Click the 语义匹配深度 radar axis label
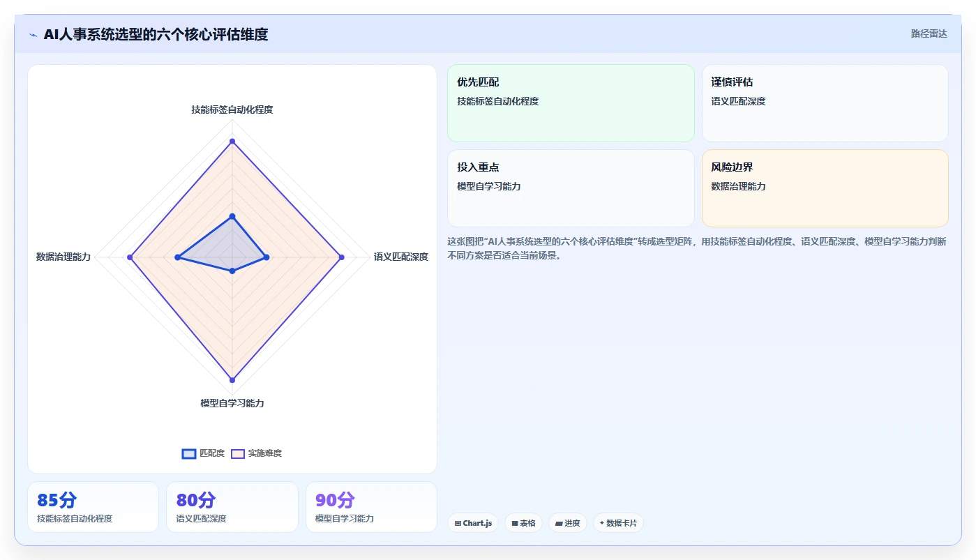The width and height of the screenshot is (976, 560). pos(401,257)
